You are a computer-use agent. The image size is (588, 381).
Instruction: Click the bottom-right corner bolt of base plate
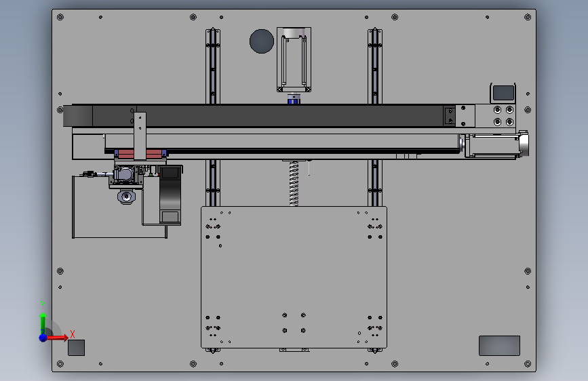click(528, 364)
